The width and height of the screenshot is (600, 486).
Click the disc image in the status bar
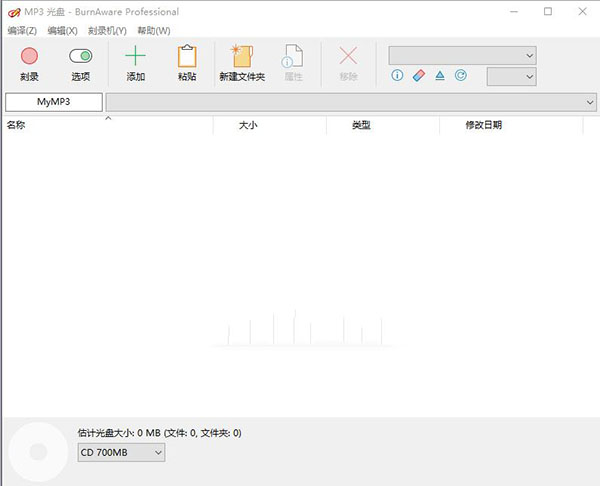38,452
